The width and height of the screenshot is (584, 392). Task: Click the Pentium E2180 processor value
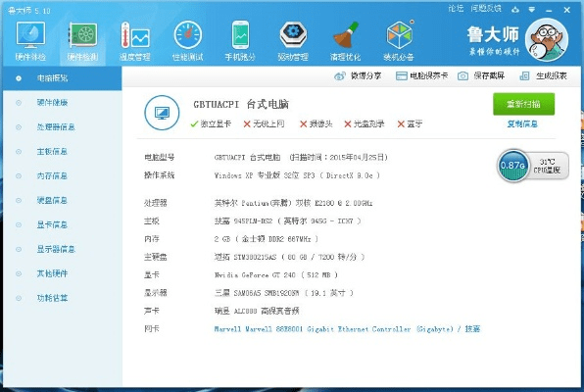tap(294, 203)
